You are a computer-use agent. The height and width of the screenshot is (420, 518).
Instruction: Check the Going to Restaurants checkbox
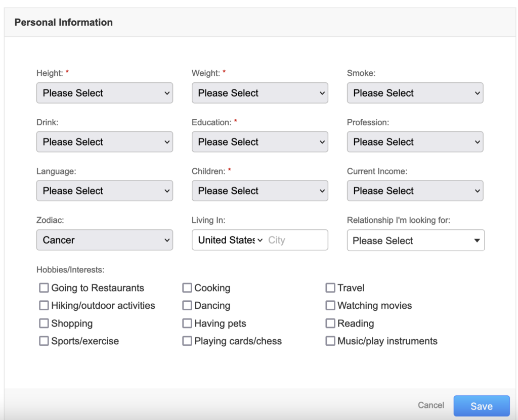(x=44, y=288)
